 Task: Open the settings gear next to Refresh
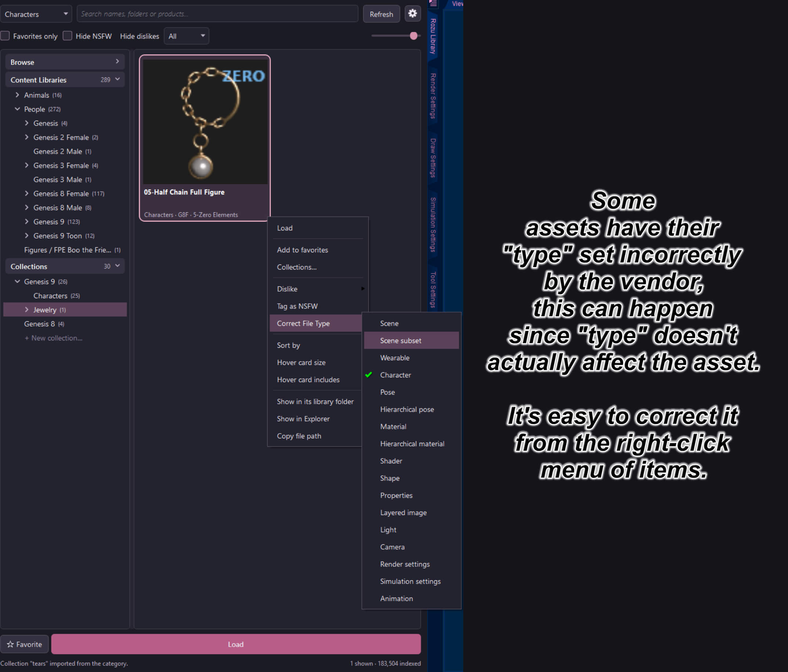pos(412,14)
